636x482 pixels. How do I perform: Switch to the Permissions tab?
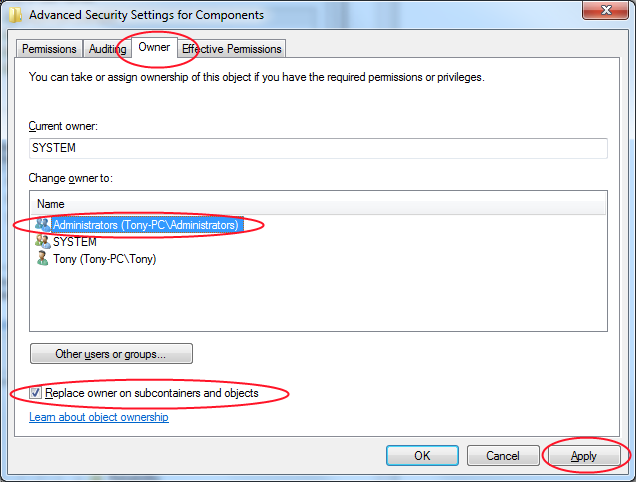[49, 48]
